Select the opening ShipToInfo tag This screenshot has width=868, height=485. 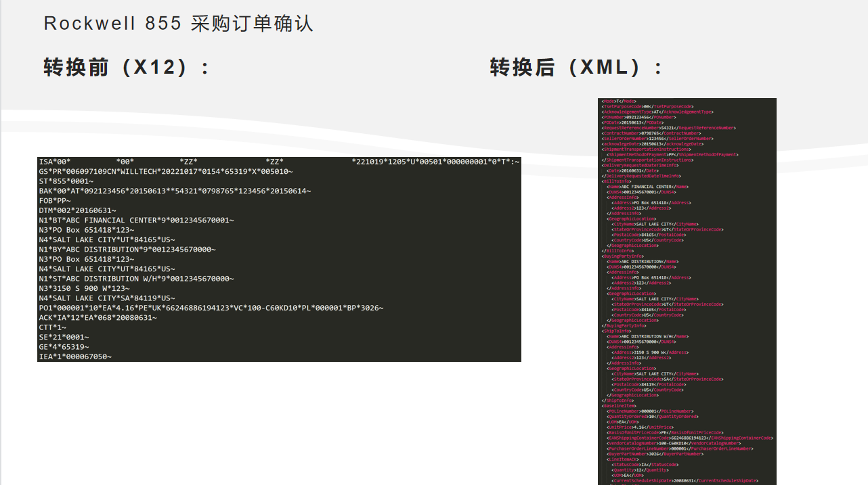[x=616, y=331]
